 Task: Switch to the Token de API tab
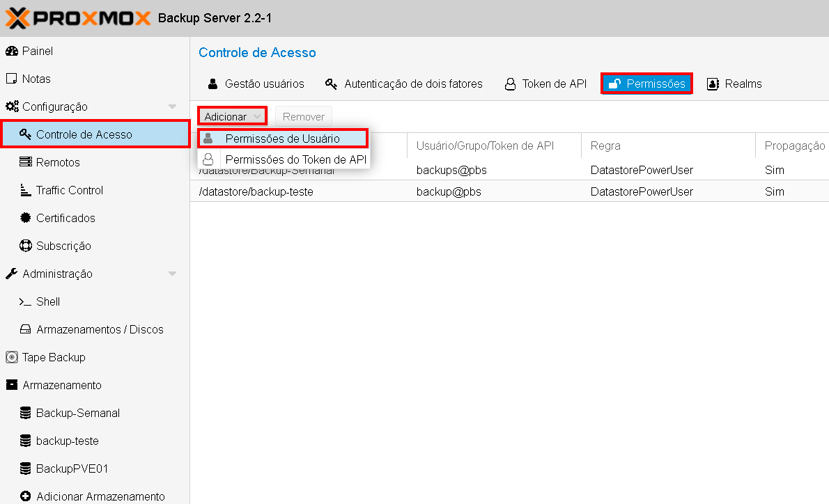545,84
